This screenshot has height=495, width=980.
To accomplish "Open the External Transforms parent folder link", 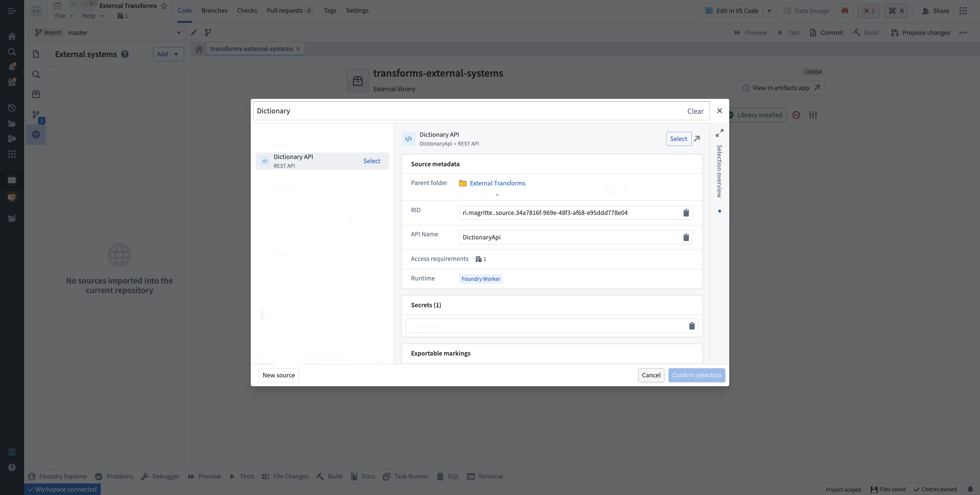I will [x=497, y=183].
